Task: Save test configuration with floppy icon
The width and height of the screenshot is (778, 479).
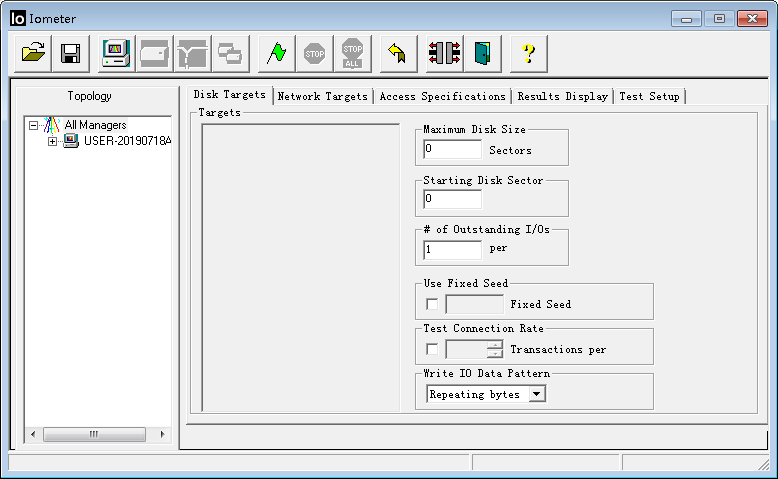Action: click(x=70, y=53)
